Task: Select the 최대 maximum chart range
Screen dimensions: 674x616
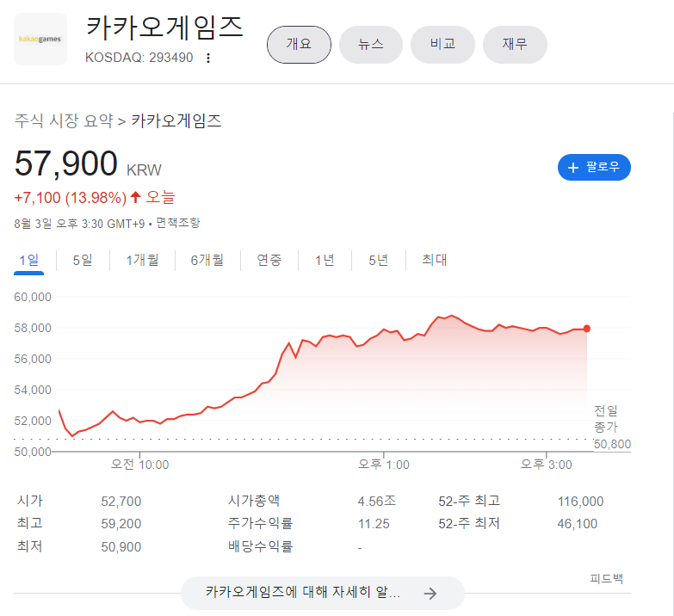Action: click(434, 261)
